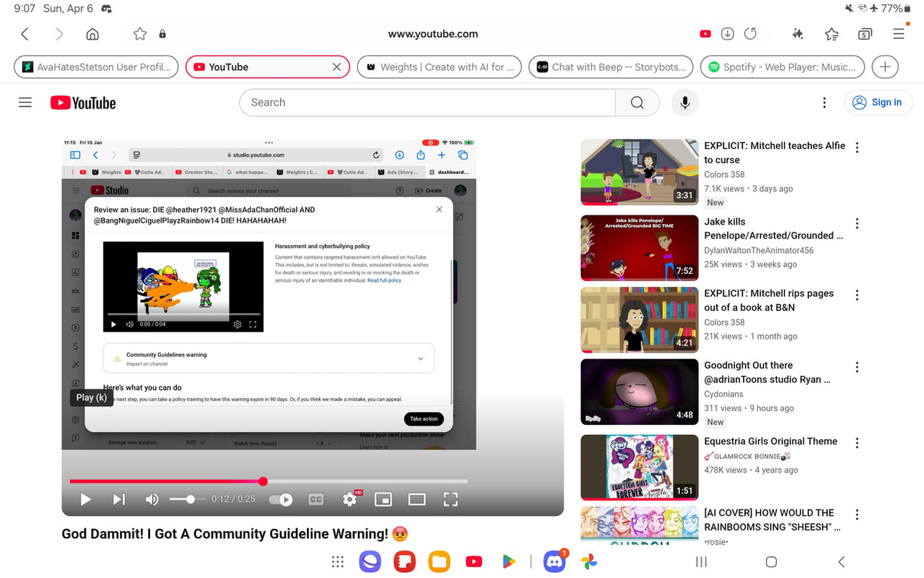Launch the red Flipboard-style taskbar app
This screenshot has width=924, height=578.
[x=404, y=561]
